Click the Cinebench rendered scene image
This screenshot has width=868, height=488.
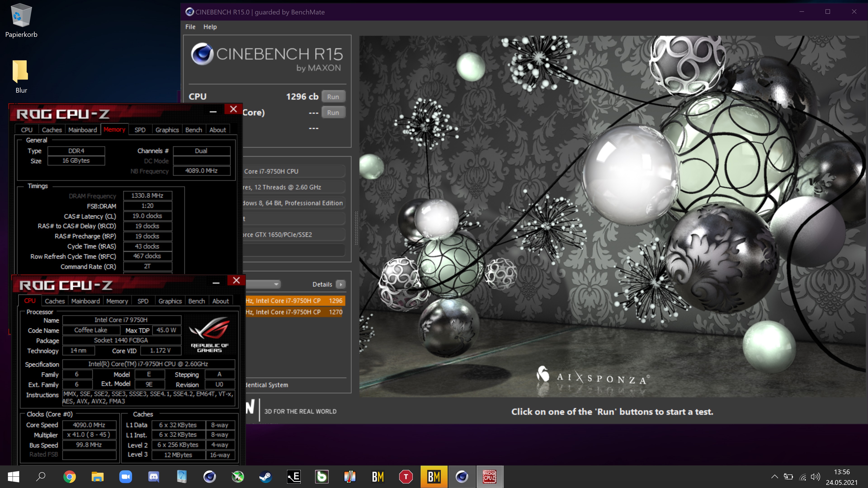click(x=613, y=216)
